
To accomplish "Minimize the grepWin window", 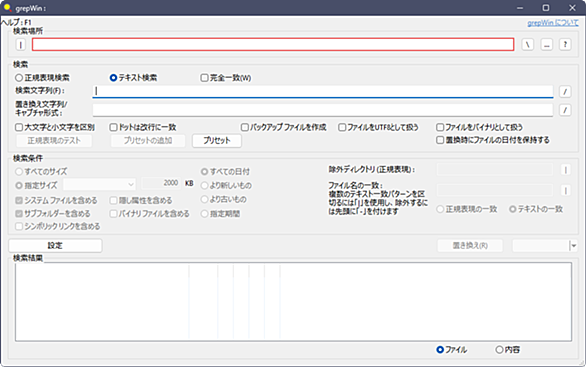I will (519, 7).
